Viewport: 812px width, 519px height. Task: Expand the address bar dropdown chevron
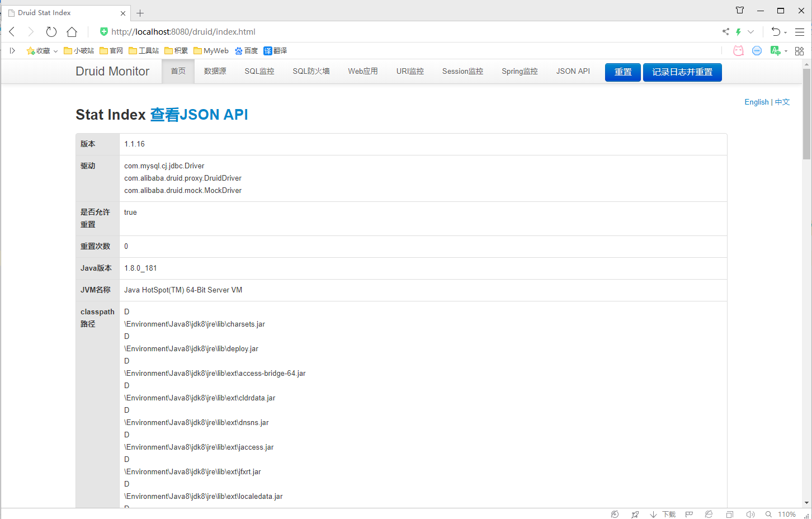(x=750, y=32)
